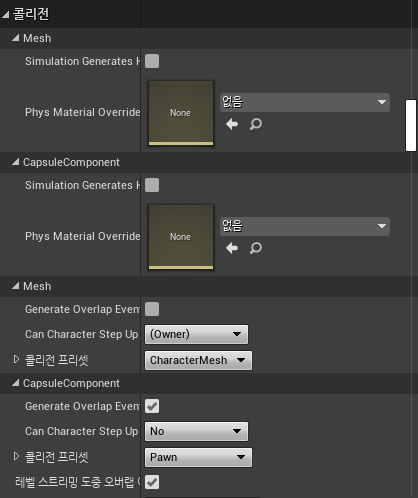Click the None thumbnail for CapsuleComponent Phys Material Override
Image resolution: width=418 pixels, height=498 pixels.
(x=181, y=237)
